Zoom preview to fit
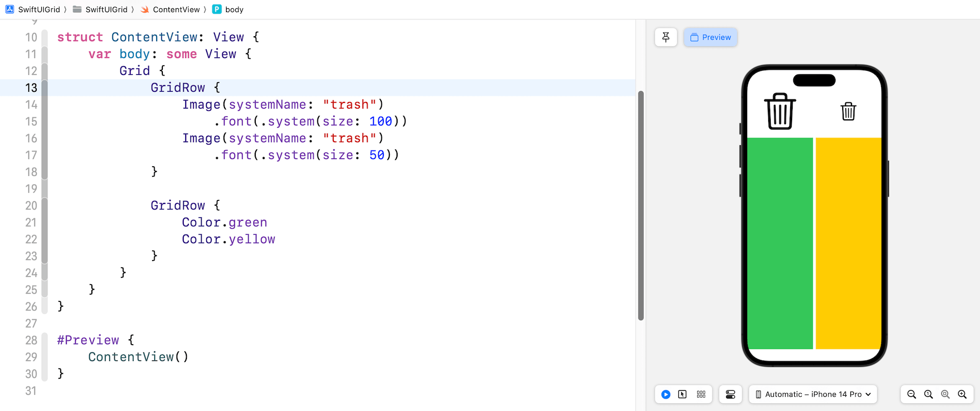Screen dimensions: 980x411 945,394
